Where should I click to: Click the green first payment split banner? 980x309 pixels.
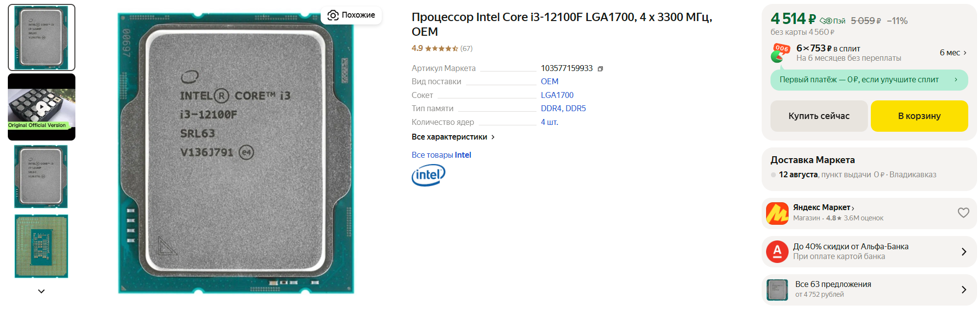pos(868,80)
